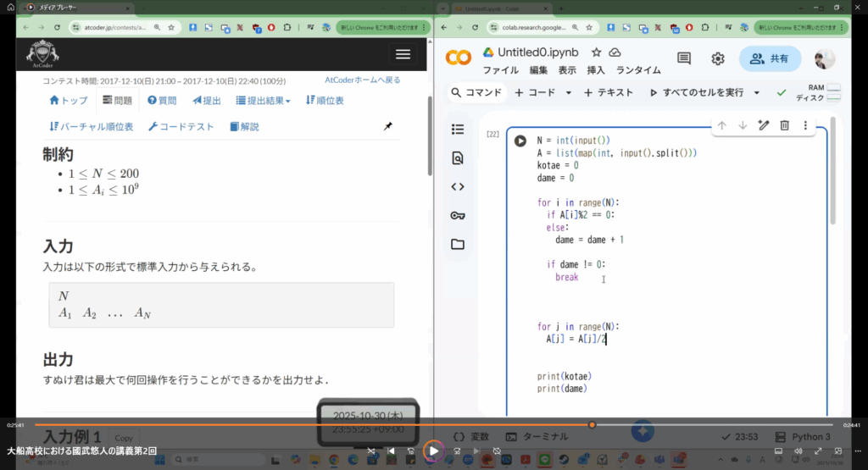Click the media player seek bar handle
868x470 pixels.
592,424
